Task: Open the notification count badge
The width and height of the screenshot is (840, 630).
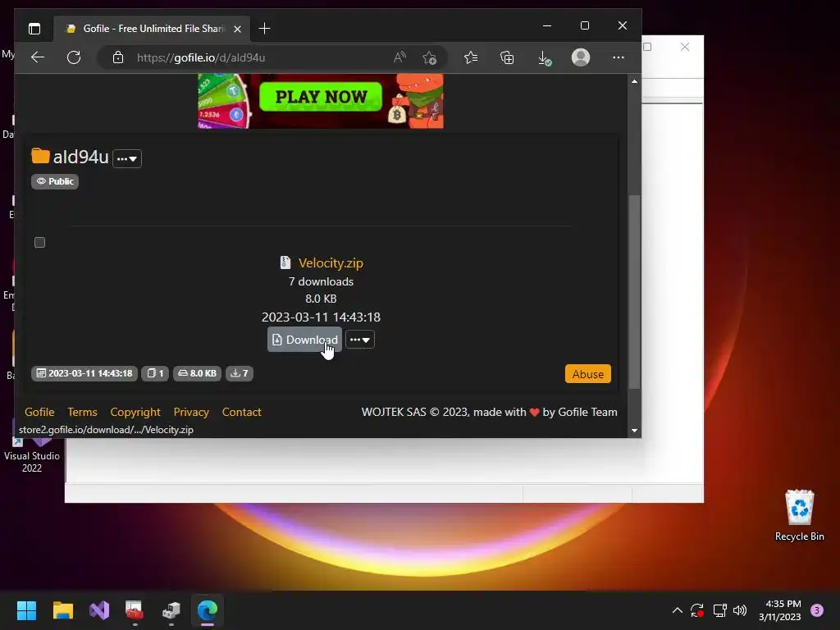Action: (x=817, y=610)
